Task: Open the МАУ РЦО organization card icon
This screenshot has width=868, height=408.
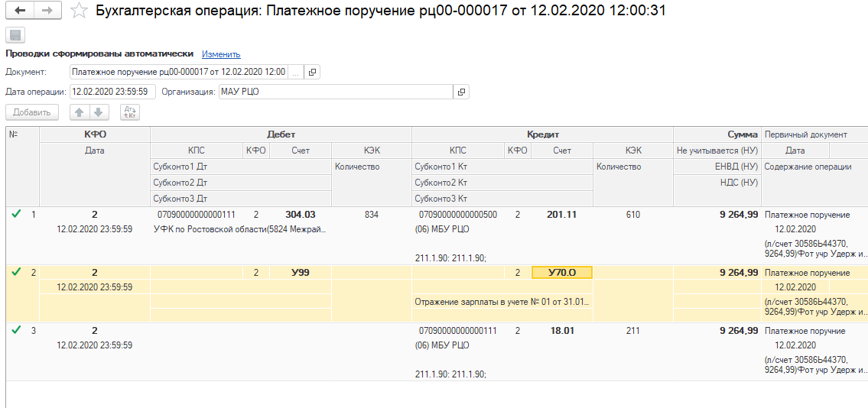Action: 461,92
